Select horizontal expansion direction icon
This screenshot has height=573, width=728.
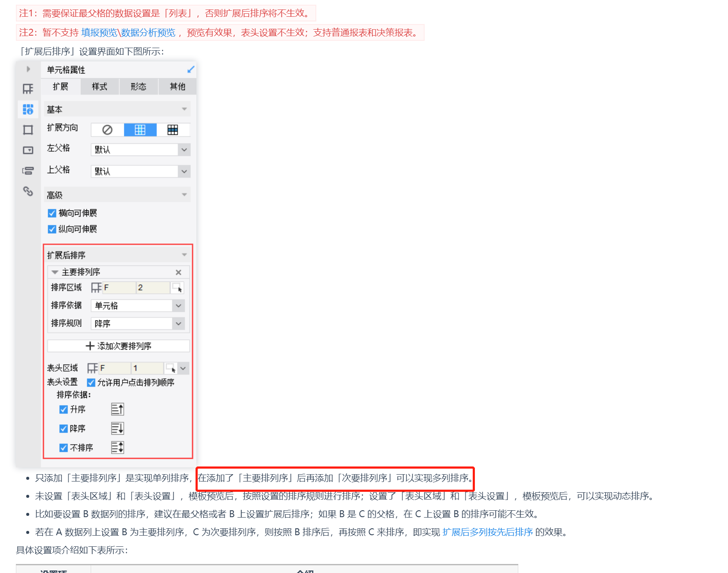click(x=173, y=130)
